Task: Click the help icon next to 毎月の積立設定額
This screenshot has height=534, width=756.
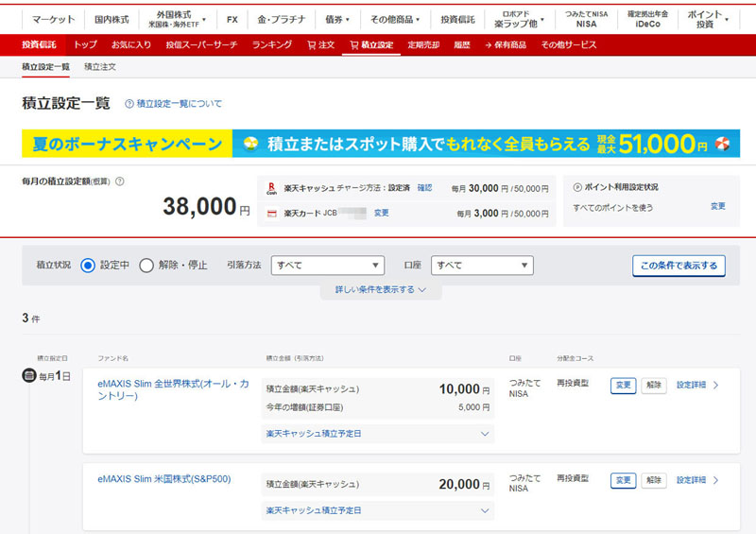Action: tap(120, 181)
